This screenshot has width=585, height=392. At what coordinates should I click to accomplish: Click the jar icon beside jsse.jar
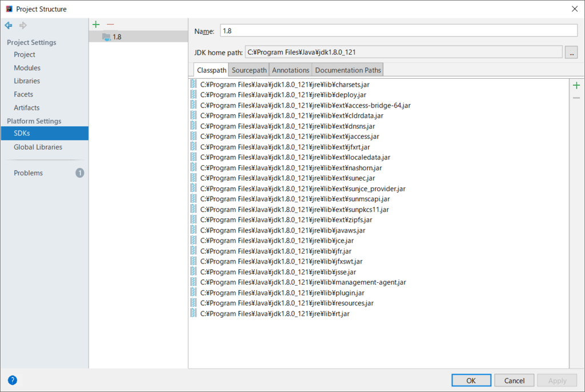(x=193, y=271)
